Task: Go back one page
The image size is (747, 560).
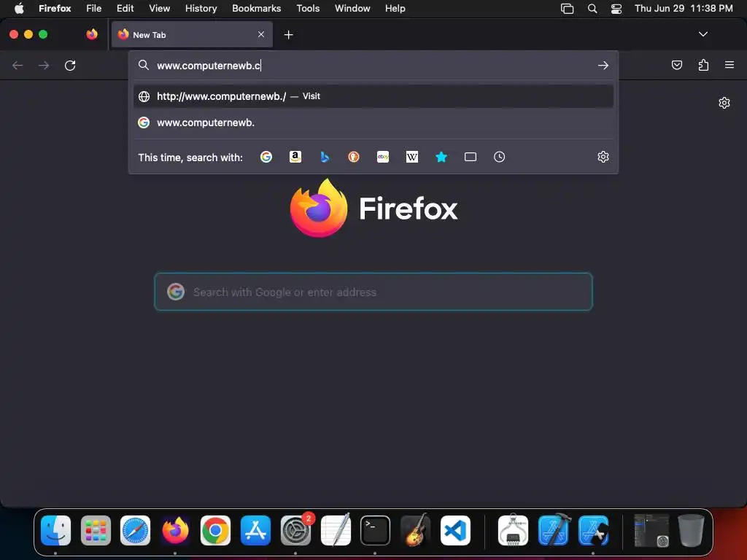Action: 18,65
